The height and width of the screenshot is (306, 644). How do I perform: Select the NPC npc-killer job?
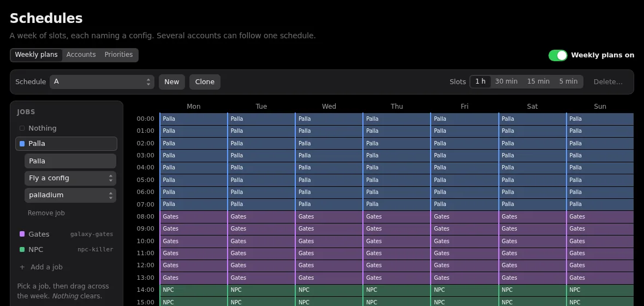pos(66,250)
